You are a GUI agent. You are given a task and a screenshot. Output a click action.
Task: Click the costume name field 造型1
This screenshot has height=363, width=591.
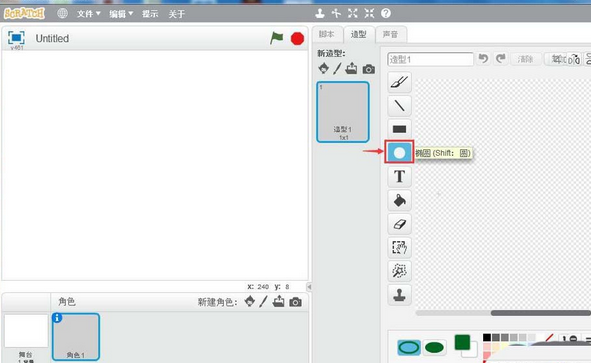click(x=430, y=60)
